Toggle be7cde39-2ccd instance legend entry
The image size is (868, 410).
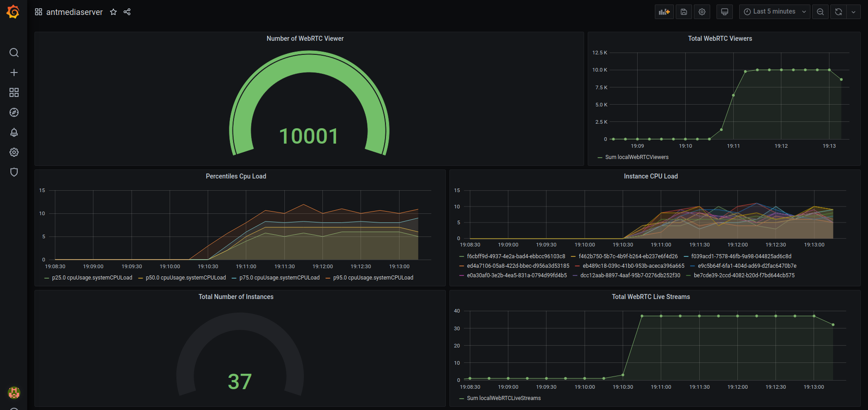pyautogui.click(x=744, y=275)
